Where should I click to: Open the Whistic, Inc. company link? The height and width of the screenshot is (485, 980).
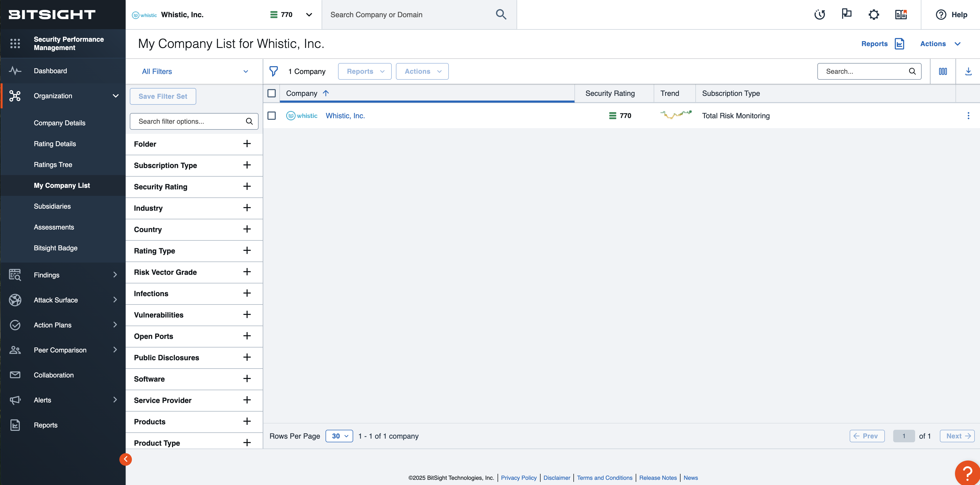(x=345, y=116)
